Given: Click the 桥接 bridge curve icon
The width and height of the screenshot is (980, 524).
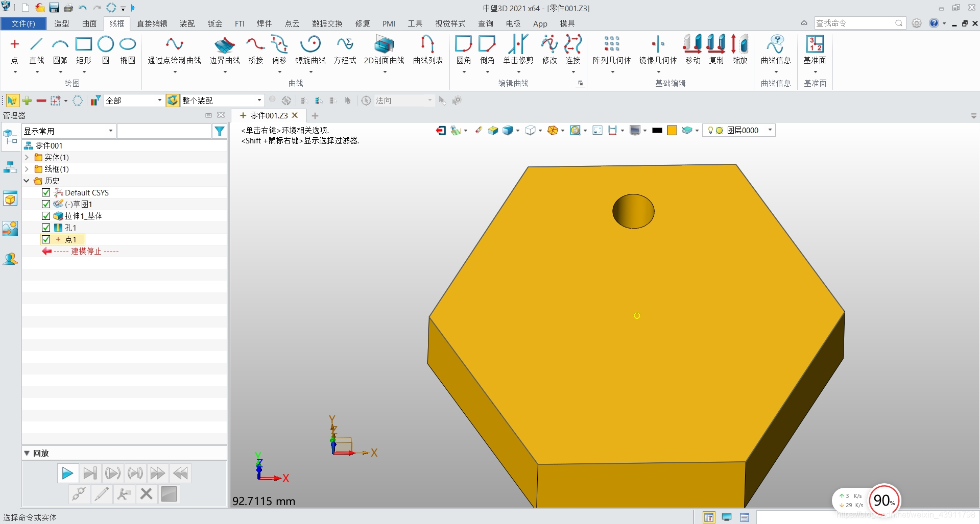Looking at the screenshot, I should [x=256, y=44].
